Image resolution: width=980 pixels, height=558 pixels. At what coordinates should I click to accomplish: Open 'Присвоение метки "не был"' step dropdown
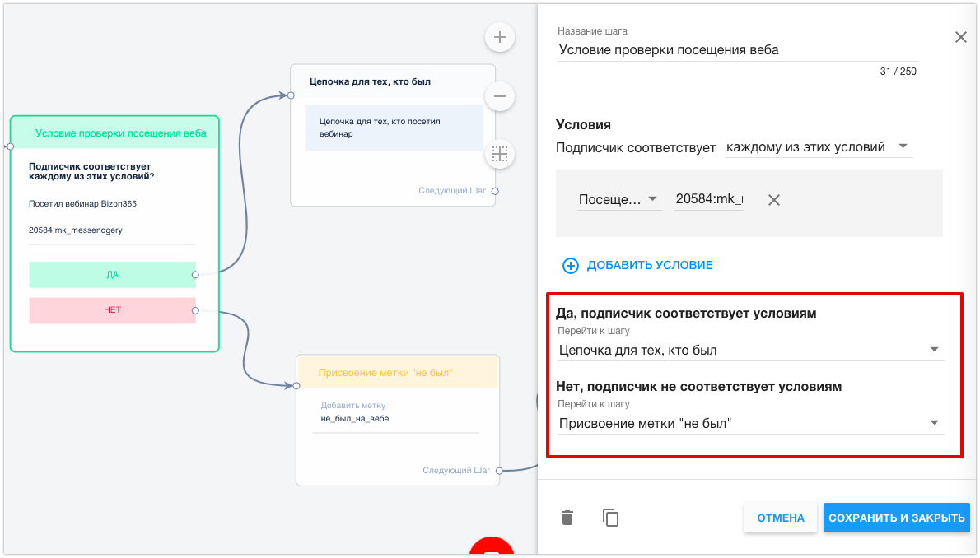pyautogui.click(x=749, y=423)
